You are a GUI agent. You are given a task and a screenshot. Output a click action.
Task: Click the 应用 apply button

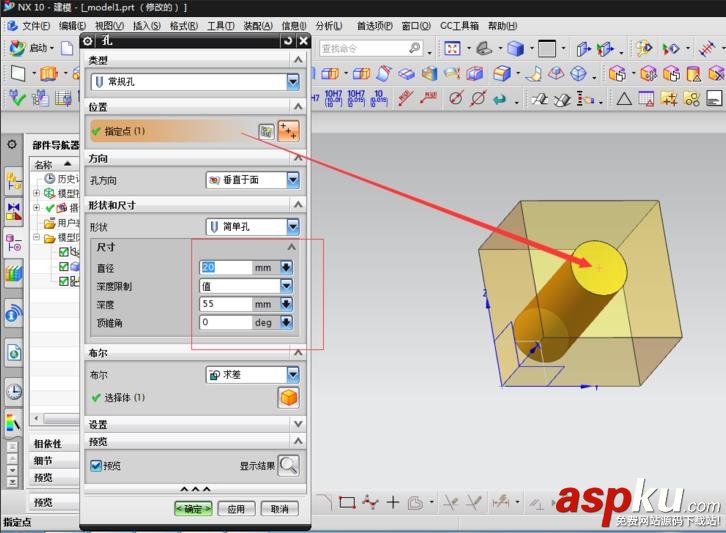point(236,509)
